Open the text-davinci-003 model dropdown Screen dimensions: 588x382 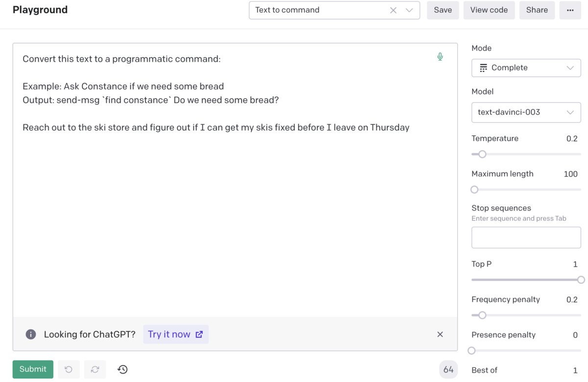point(526,112)
